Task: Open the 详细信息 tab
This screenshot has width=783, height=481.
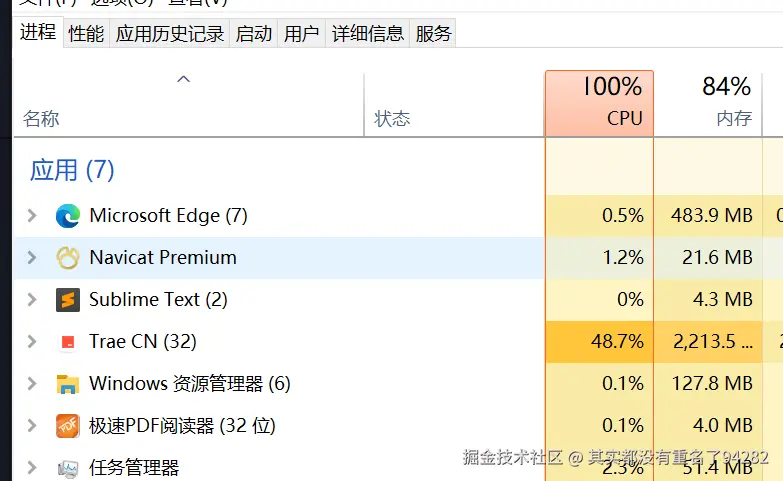Action: (x=368, y=34)
